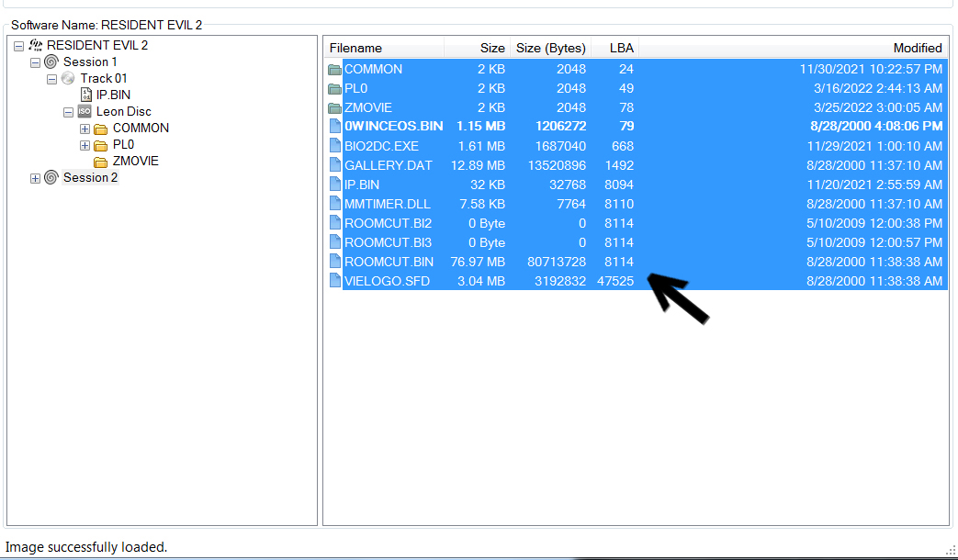Image resolution: width=958 pixels, height=560 pixels.
Task: Select 0WINCEOS.BIN filename in list
Action: coord(393,127)
